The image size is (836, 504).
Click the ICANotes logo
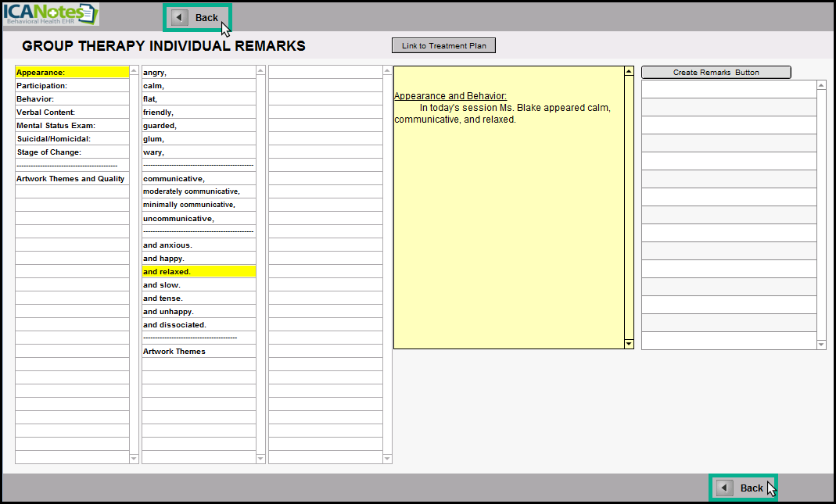coord(51,15)
